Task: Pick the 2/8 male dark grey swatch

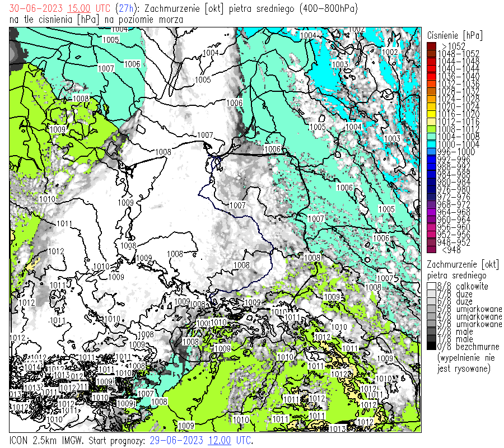Action: (431, 332)
